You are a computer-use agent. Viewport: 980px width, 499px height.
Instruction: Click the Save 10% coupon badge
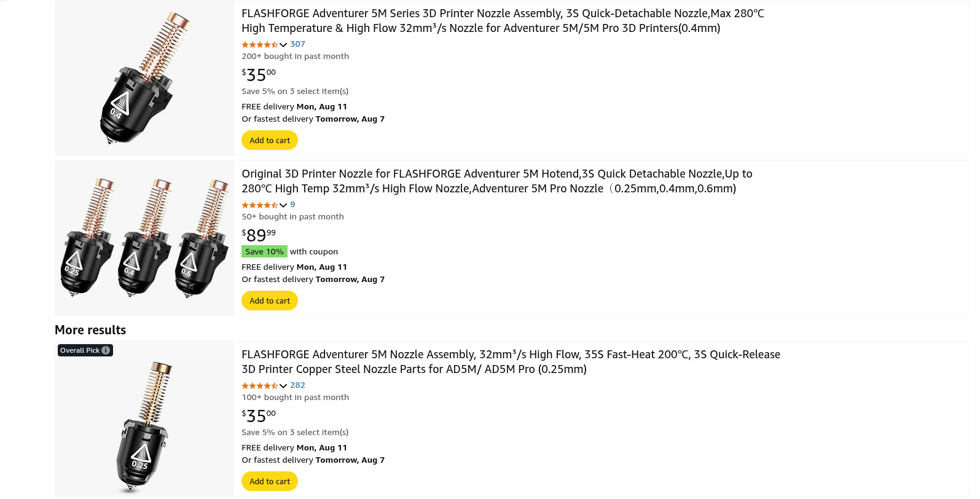point(264,251)
